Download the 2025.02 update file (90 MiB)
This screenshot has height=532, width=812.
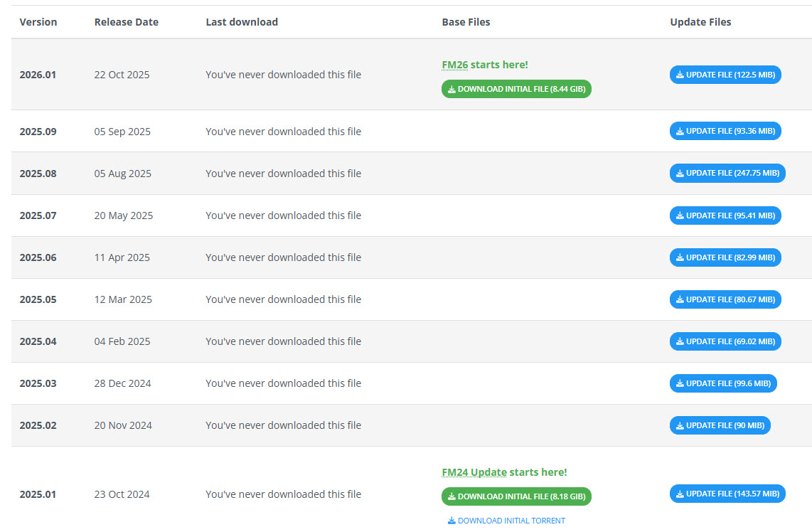click(x=720, y=425)
